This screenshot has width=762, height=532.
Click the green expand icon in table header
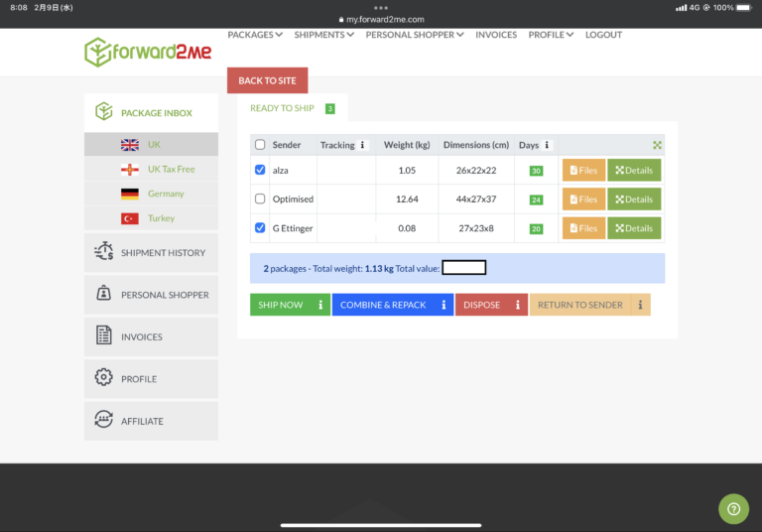pos(657,145)
